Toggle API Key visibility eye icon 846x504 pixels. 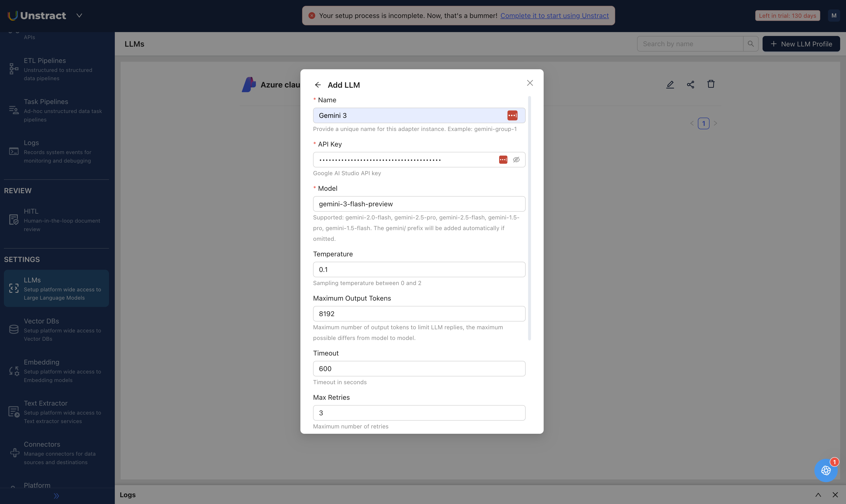coord(516,160)
